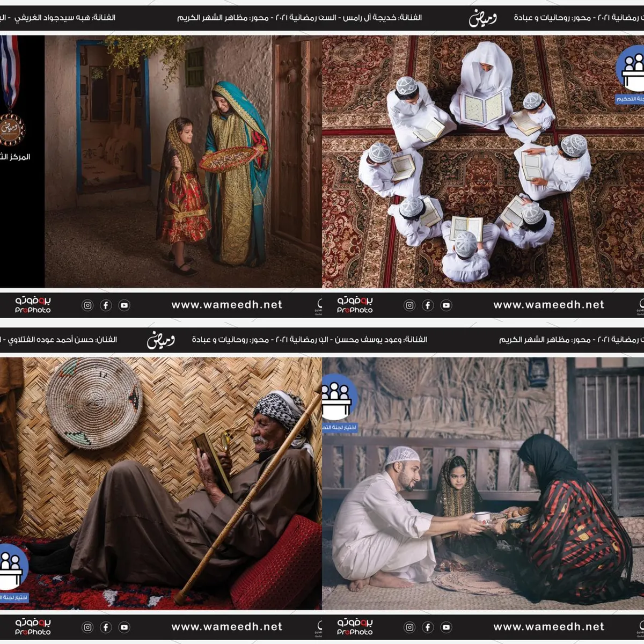Screen dimensions: 644x644
Task: Open Facebook icon below the girl and grandmother photo
Action: [106, 305]
